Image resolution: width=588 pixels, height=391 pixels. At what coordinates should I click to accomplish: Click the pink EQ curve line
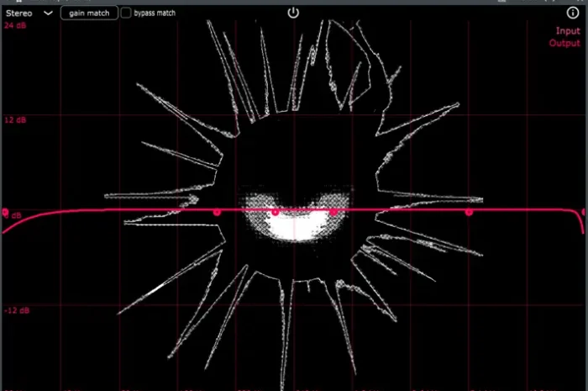tap(126, 210)
